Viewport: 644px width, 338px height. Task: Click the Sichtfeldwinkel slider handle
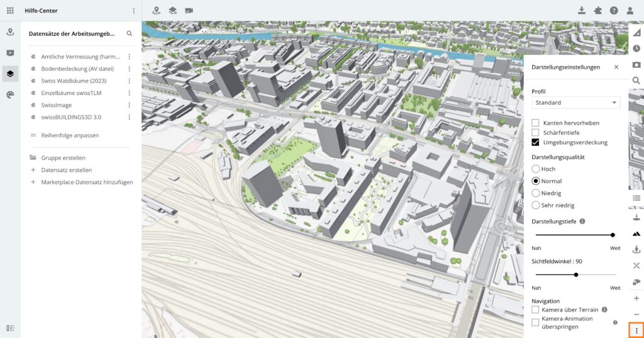point(576,274)
